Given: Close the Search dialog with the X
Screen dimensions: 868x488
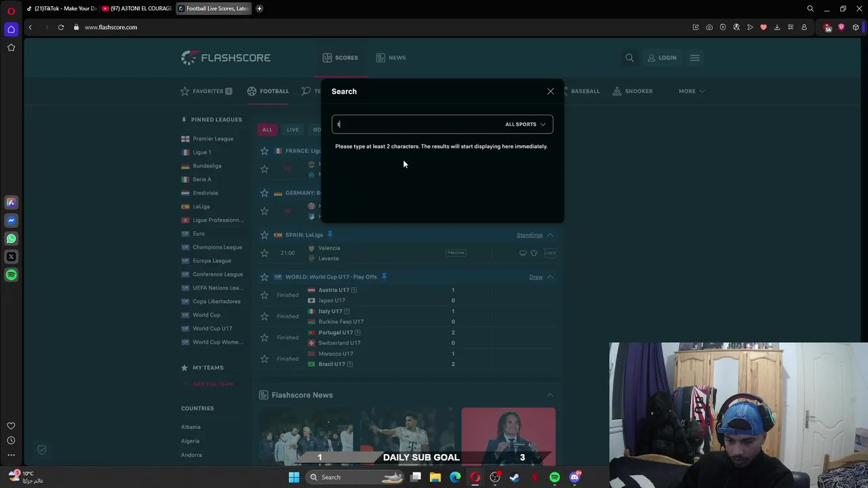Looking at the screenshot, I should 551,91.
